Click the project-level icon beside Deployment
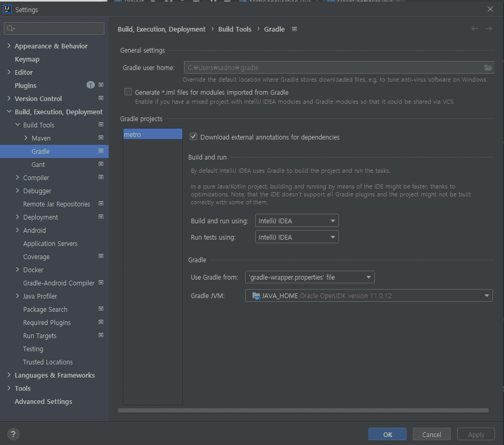Screen dimensions: 504x445 tap(101, 217)
